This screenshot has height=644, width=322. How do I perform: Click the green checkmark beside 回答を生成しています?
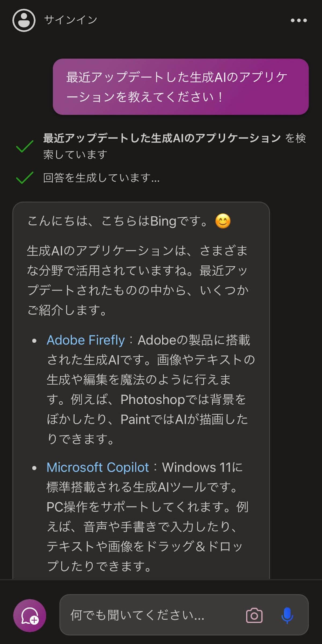[x=25, y=178]
